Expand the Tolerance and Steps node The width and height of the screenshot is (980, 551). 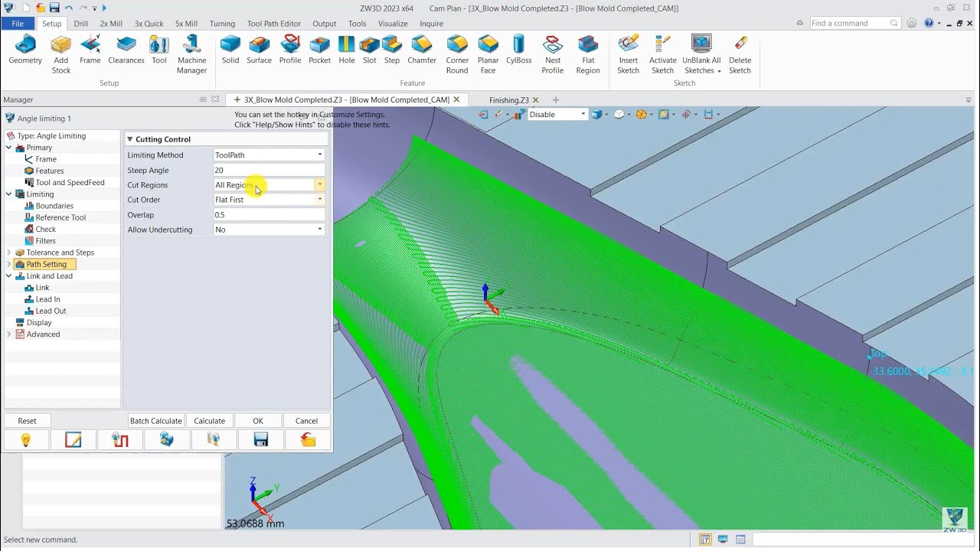[9, 253]
